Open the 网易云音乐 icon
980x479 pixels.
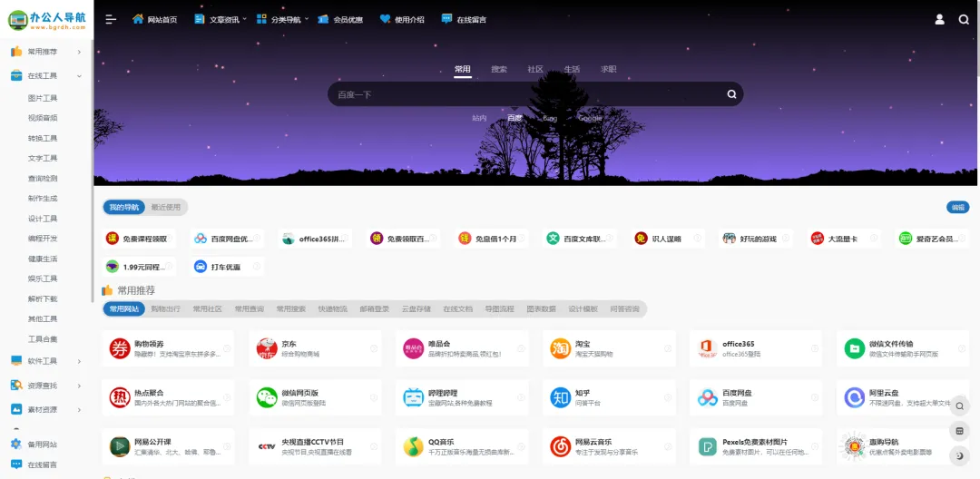(x=561, y=446)
